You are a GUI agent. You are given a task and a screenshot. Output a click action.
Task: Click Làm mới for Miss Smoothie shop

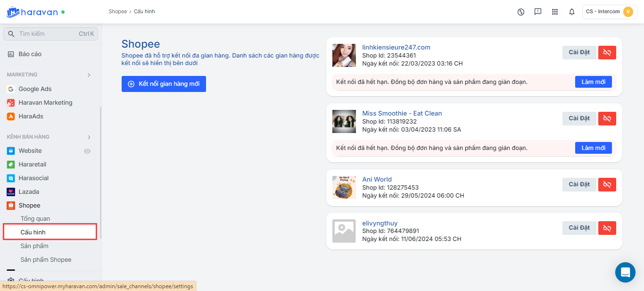(593, 148)
